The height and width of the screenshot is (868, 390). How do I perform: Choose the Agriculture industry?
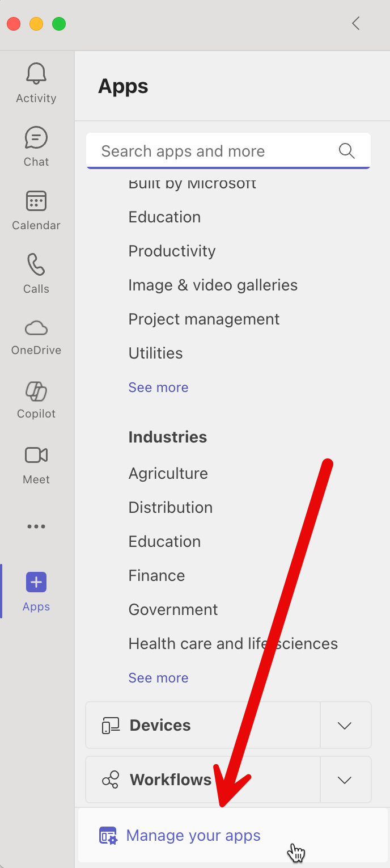168,473
